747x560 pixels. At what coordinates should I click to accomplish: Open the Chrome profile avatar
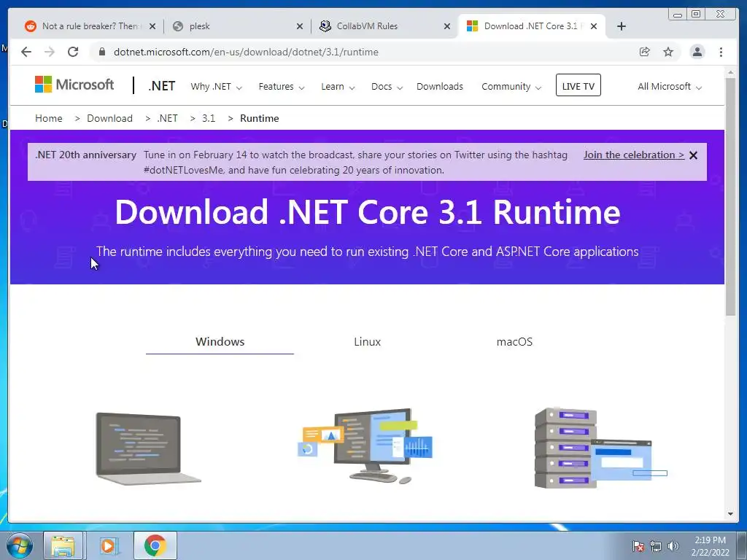coord(697,52)
